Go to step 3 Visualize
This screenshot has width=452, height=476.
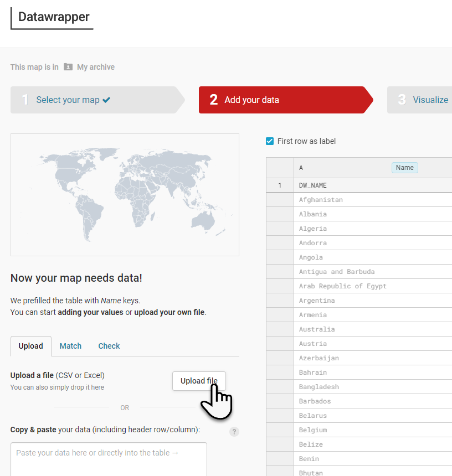tap(419, 100)
